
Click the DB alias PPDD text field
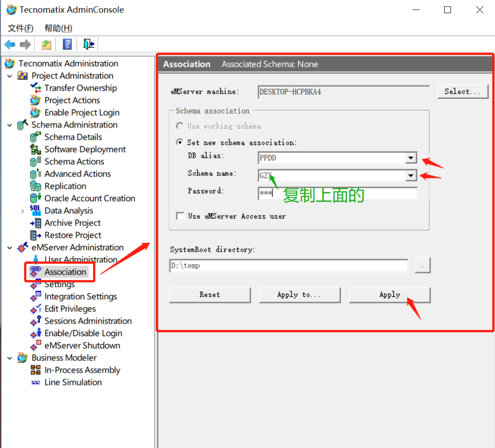[331, 158]
